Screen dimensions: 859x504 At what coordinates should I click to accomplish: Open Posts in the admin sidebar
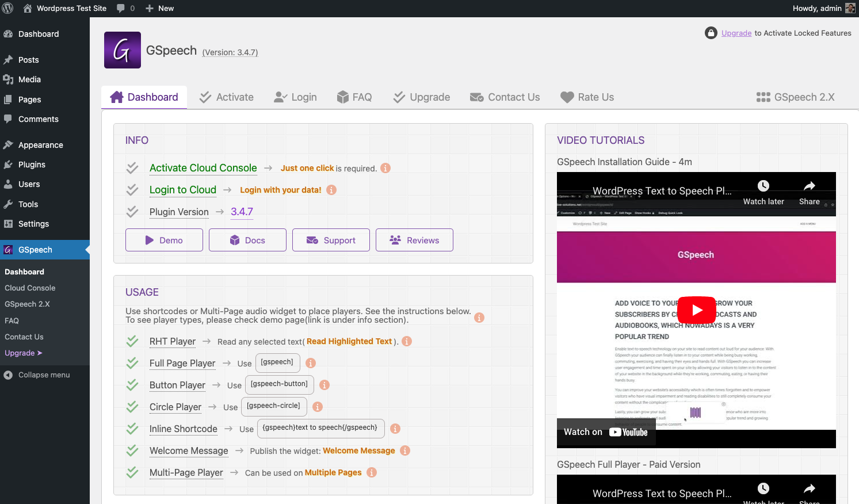pyautogui.click(x=45, y=60)
